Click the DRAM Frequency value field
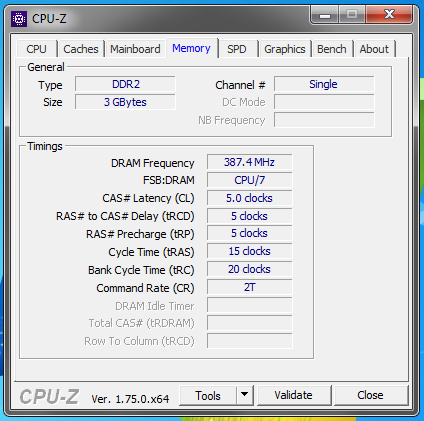The height and width of the screenshot is (421, 424). click(x=249, y=162)
